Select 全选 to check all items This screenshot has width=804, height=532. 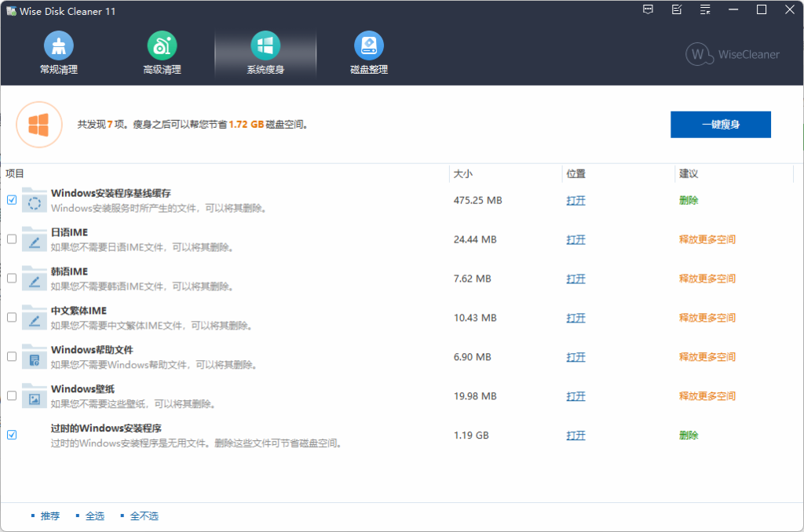coord(94,516)
